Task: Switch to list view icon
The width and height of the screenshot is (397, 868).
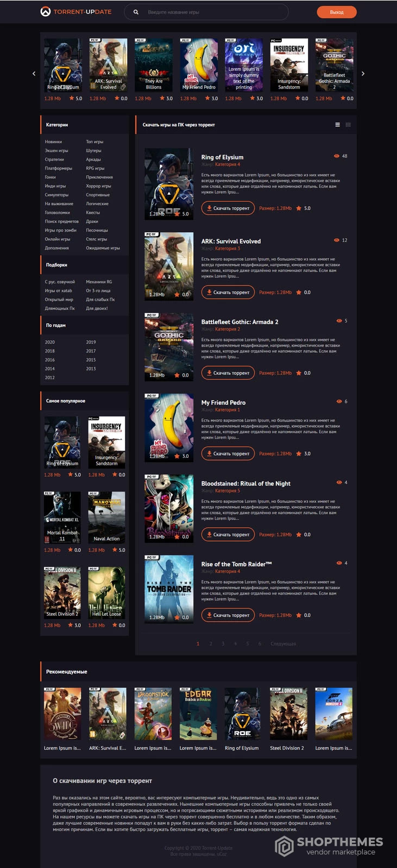Action: point(337,125)
